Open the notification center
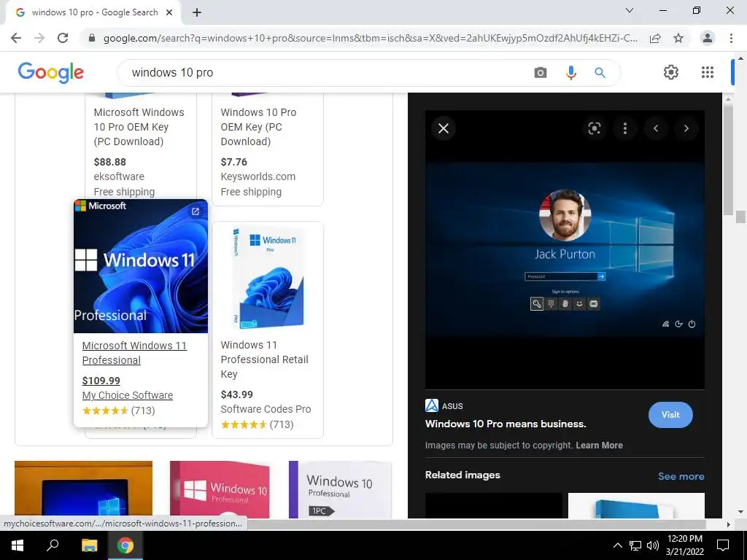The height and width of the screenshot is (560, 747). point(723,545)
